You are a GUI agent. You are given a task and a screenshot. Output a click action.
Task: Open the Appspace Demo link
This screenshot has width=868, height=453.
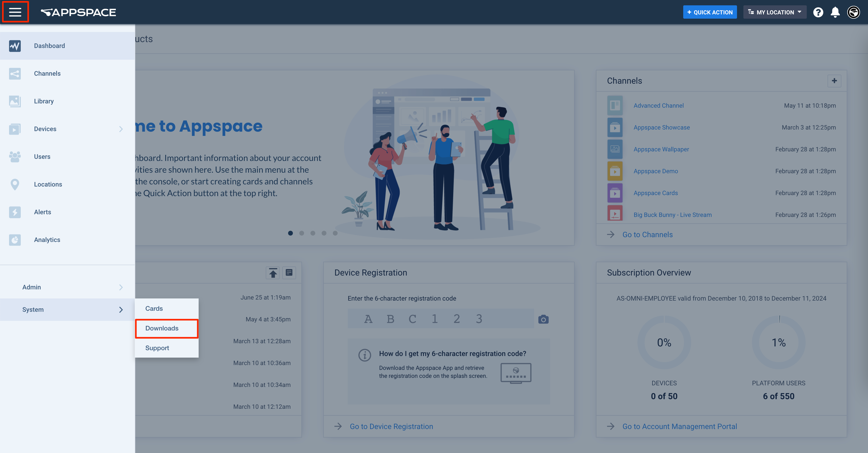point(656,171)
